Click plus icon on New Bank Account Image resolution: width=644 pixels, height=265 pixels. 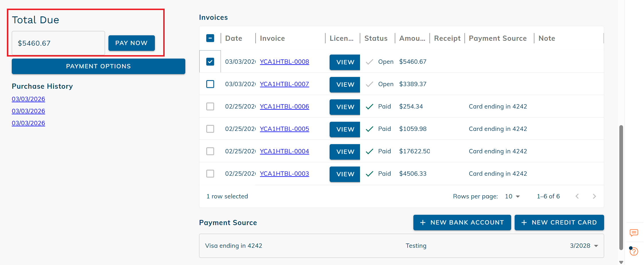coord(423,223)
